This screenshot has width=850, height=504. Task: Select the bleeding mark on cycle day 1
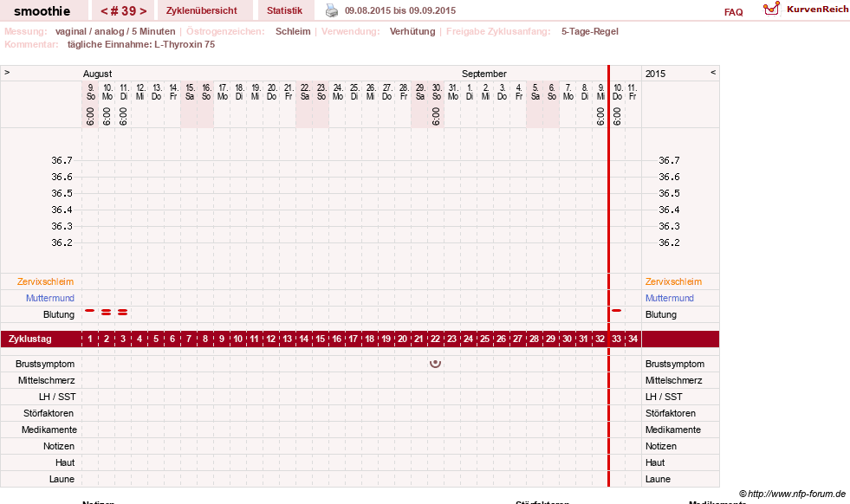[90, 311]
